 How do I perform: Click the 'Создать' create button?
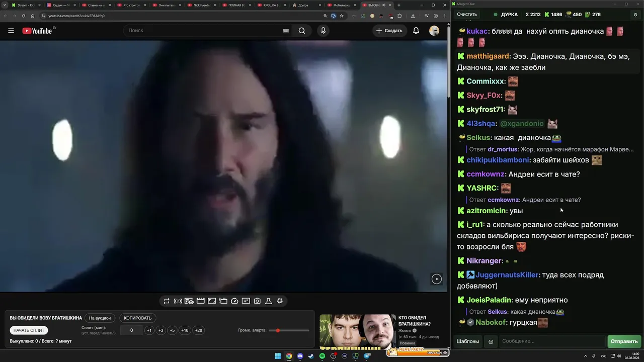(389, 31)
